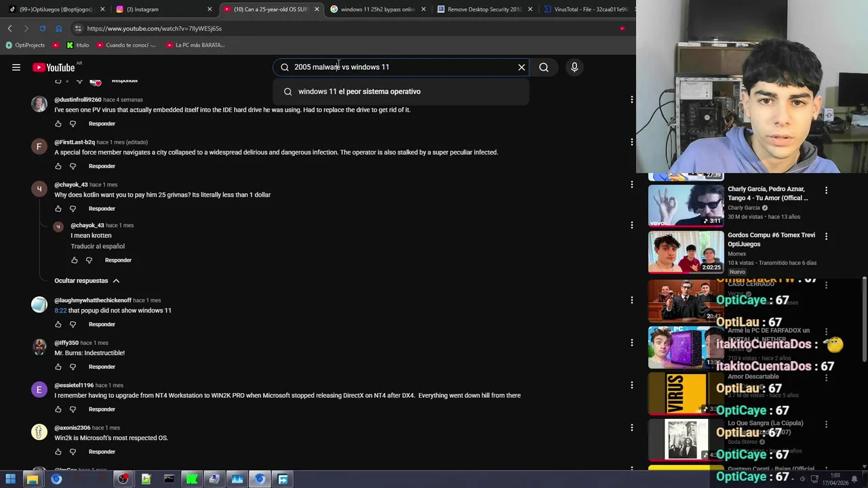
Task: Jump to 8:22 timestamp link
Action: [60, 310]
